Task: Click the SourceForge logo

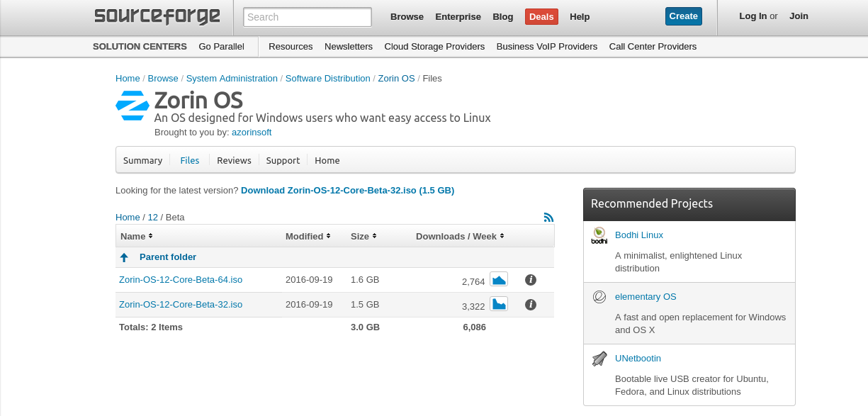Action: tap(157, 16)
